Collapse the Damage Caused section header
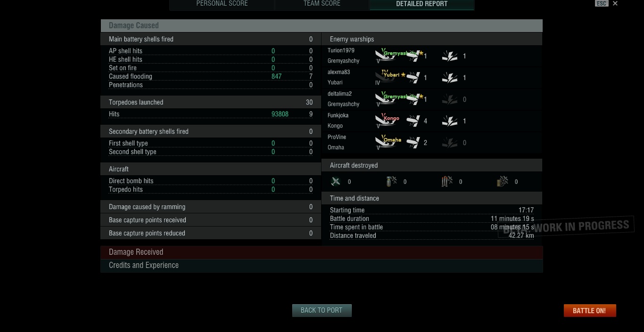 [x=322, y=25]
